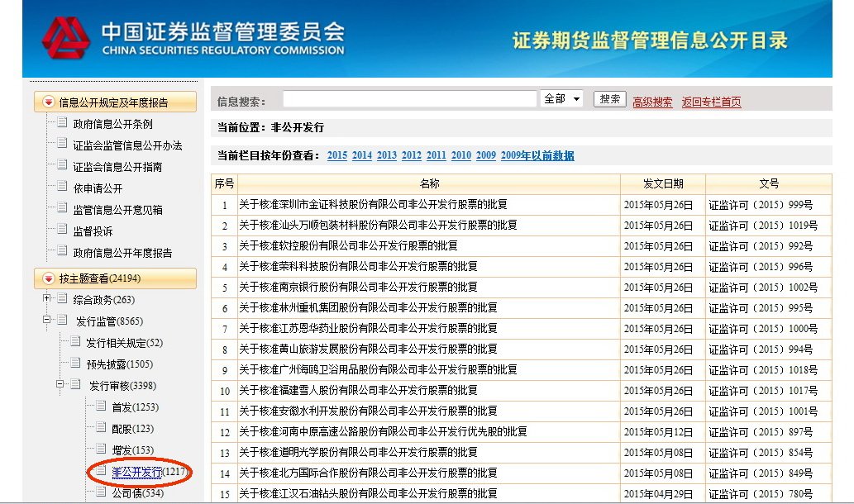This screenshot has width=854, height=504.
Task: Open 南京银行股份 approval document
Action: pos(358,288)
